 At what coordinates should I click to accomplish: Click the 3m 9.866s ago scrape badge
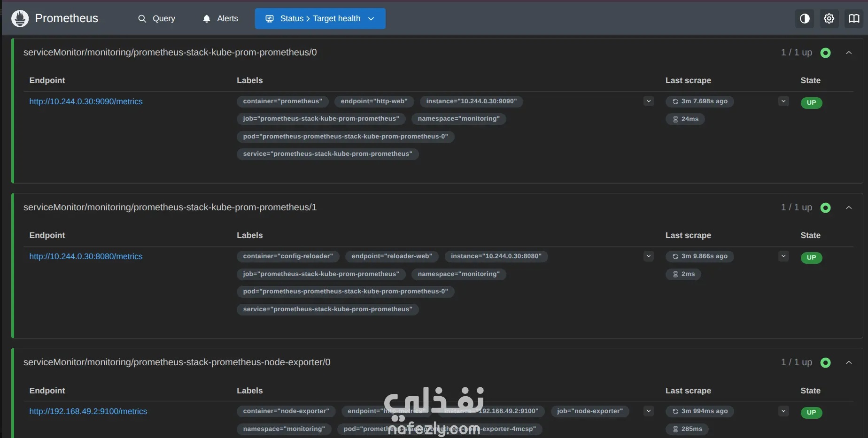pos(700,256)
